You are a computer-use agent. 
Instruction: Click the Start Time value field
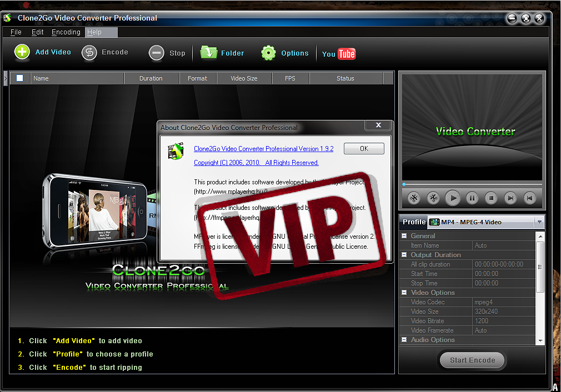click(x=504, y=274)
